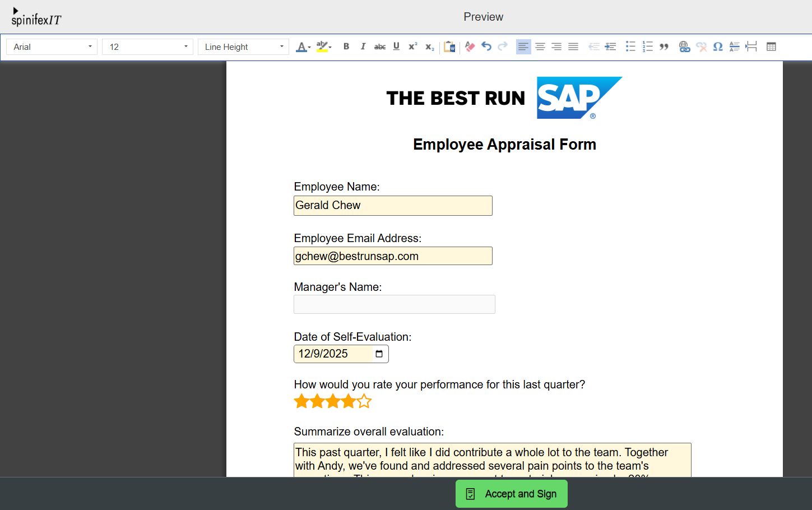Insert a hyperlink
This screenshot has height=510, width=812.
[x=684, y=47]
